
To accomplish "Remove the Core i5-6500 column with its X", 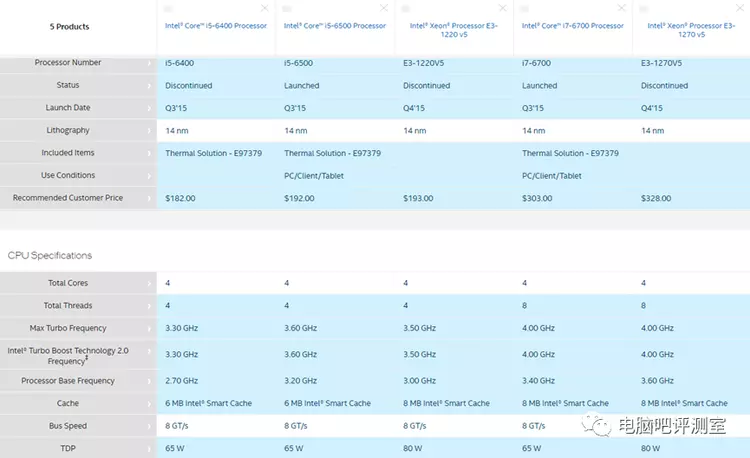I will click(384, 8).
